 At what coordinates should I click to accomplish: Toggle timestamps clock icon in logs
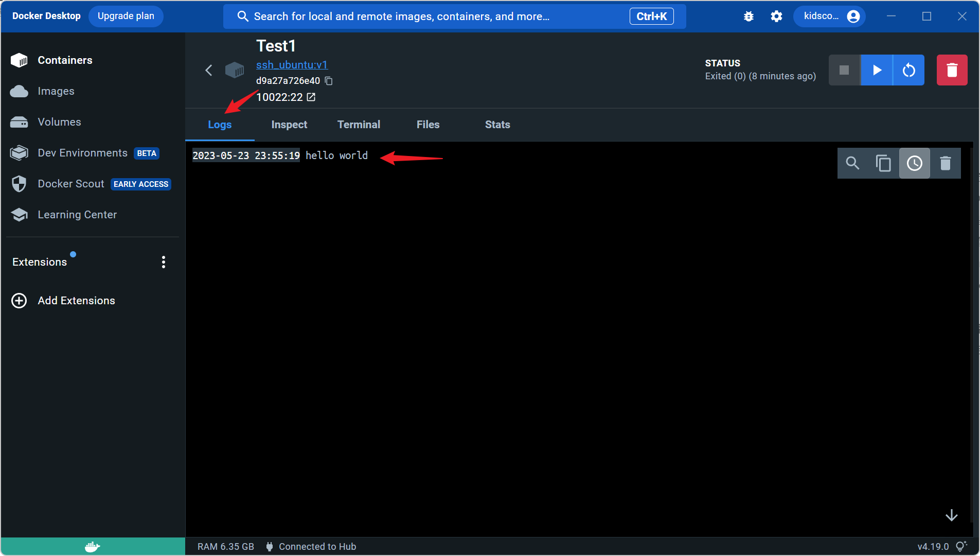[x=914, y=163]
